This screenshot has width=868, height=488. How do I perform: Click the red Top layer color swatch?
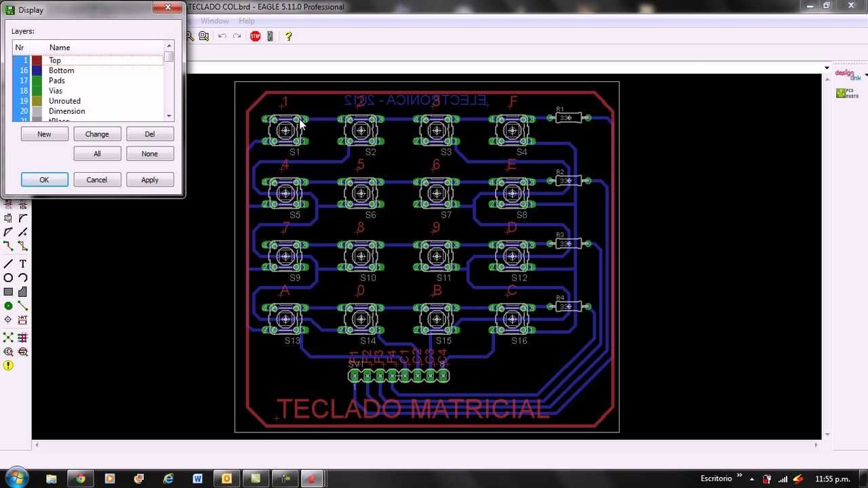click(37, 60)
